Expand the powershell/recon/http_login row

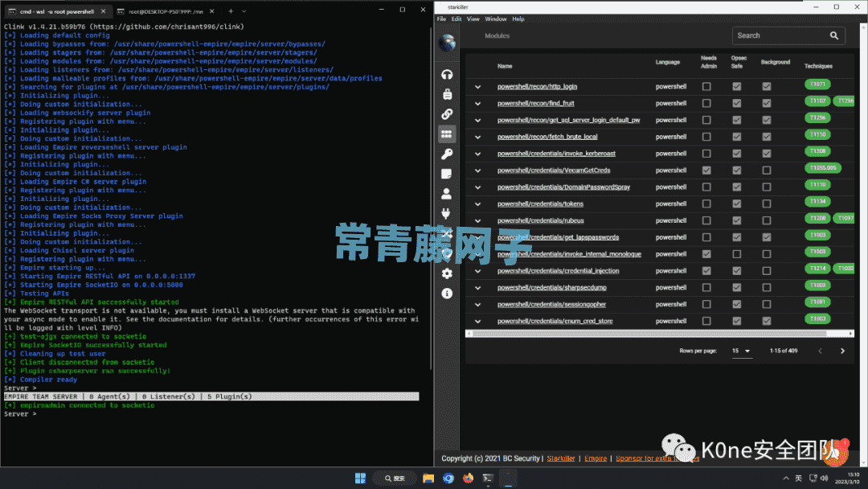pyautogui.click(x=477, y=86)
